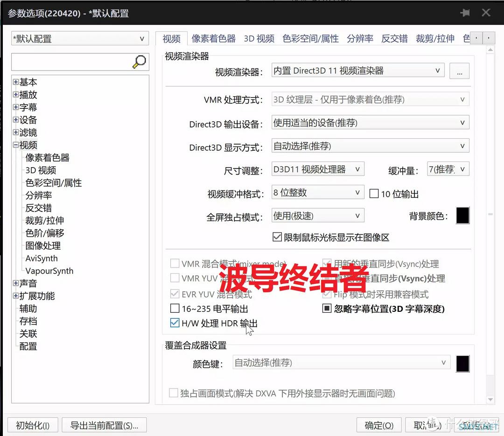
Task: Expand the 播放 tree node
Action: pyautogui.click(x=16, y=95)
